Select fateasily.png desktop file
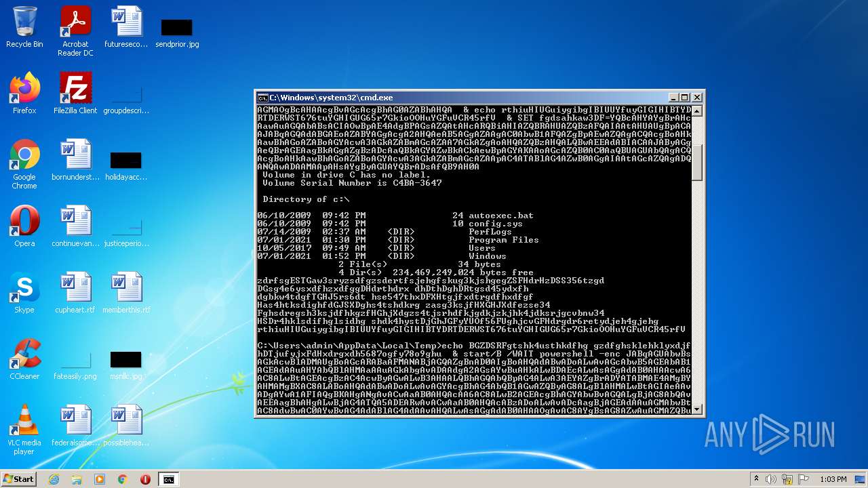868x488 pixels. tap(75, 365)
